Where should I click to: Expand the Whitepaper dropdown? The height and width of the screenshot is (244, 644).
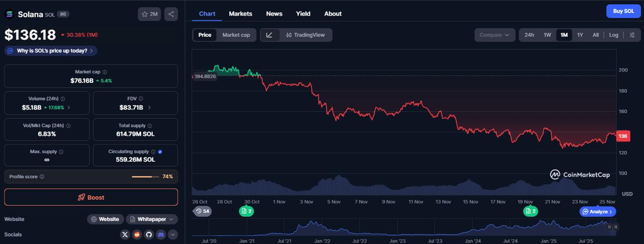point(152,219)
